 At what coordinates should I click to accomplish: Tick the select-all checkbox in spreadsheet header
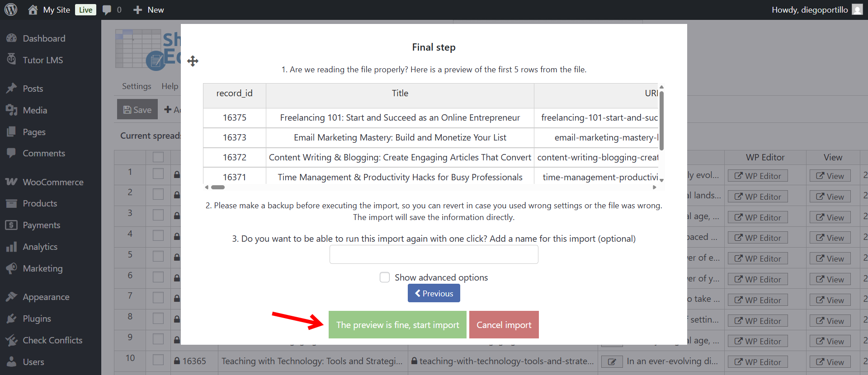click(158, 157)
